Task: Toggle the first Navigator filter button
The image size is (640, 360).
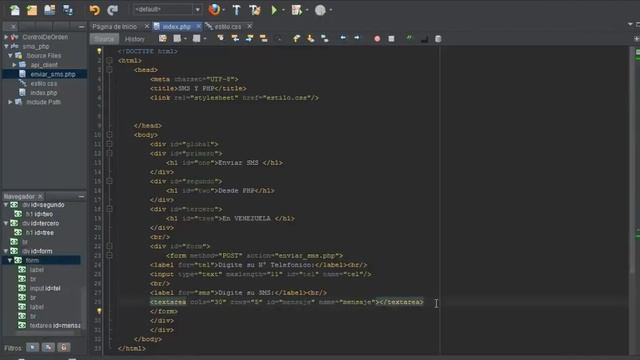Action: (x=33, y=347)
